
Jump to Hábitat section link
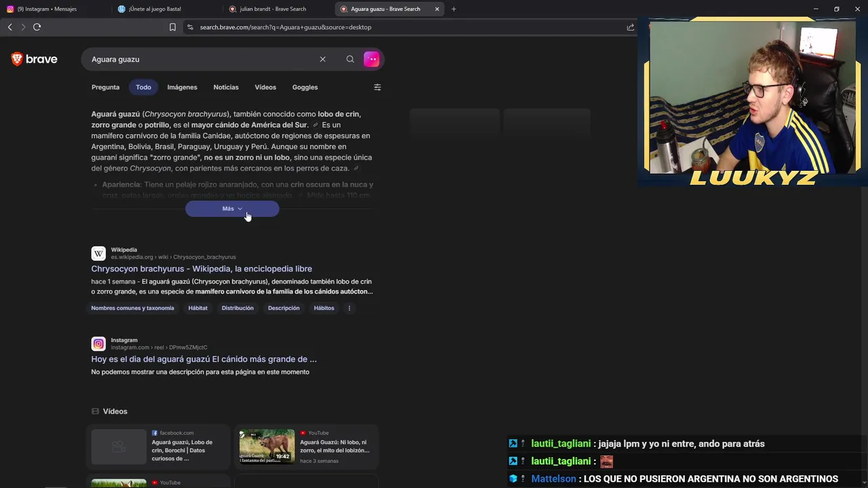click(x=198, y=308)
